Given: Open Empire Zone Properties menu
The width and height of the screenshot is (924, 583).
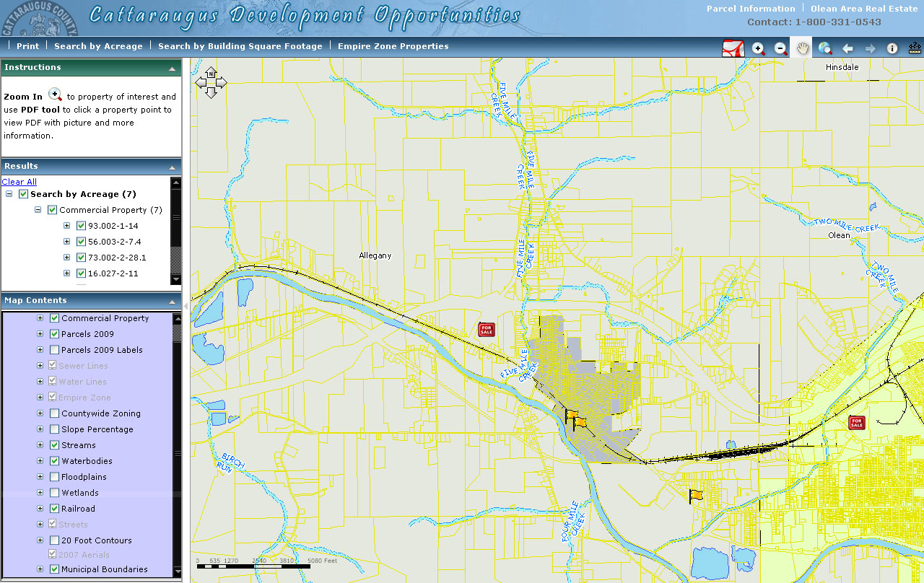Looking at the screenshot, I should click(x=393, y=46).
